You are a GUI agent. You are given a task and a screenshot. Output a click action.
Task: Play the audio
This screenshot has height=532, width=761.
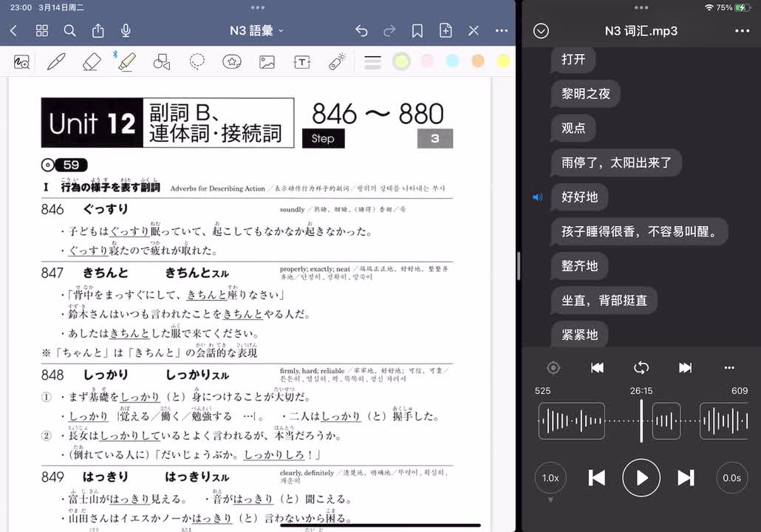click(x=641, y=478)
